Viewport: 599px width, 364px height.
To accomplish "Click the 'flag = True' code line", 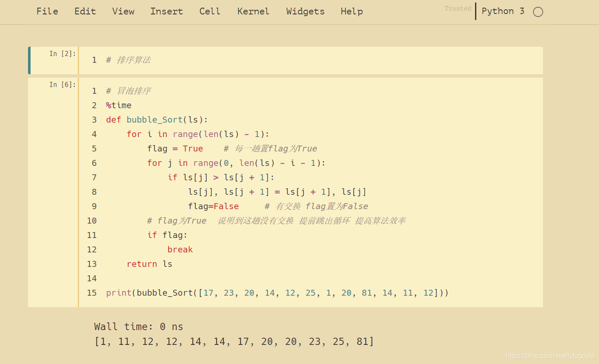I will click(175, 148).
